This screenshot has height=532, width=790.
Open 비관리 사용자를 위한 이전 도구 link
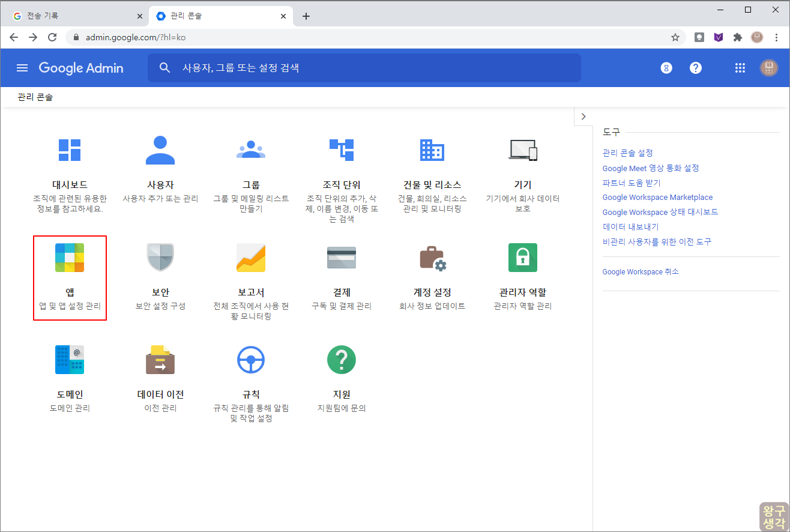(x=657, y=241)
